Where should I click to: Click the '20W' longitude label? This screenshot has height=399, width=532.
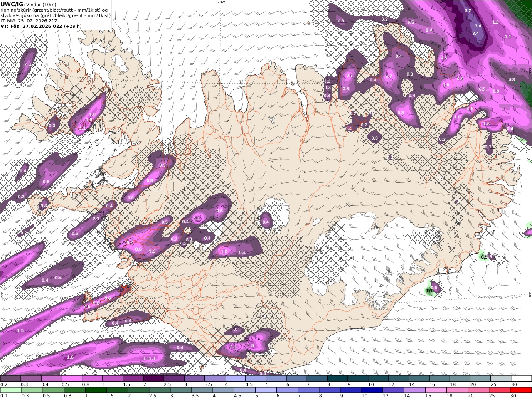221,2
